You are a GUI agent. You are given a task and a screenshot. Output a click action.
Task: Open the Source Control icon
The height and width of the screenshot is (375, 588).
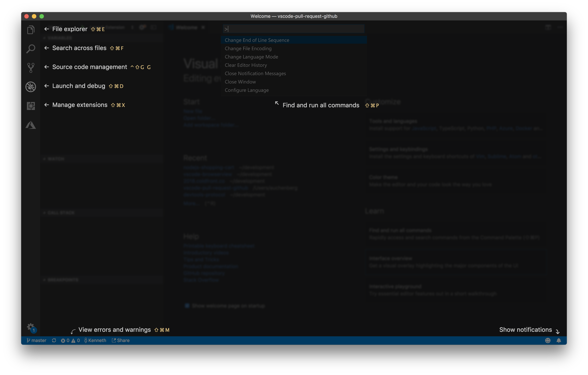(x=30, y=67)
